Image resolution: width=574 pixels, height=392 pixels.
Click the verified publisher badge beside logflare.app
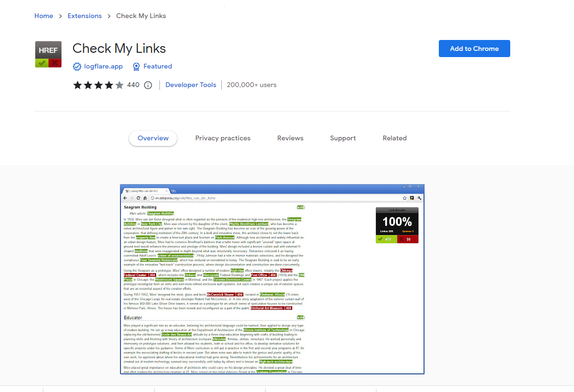point(77,67)
